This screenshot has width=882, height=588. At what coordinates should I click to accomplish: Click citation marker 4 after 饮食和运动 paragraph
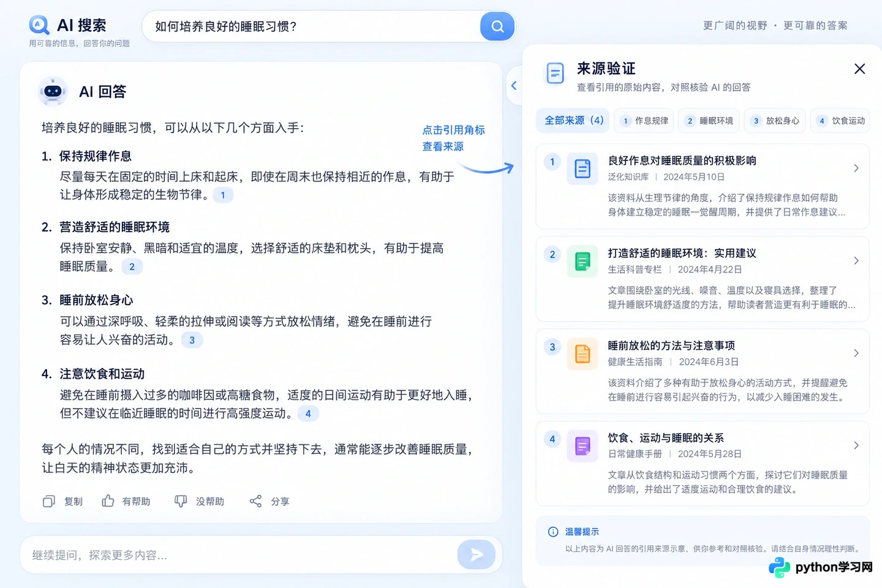point(308,413)
